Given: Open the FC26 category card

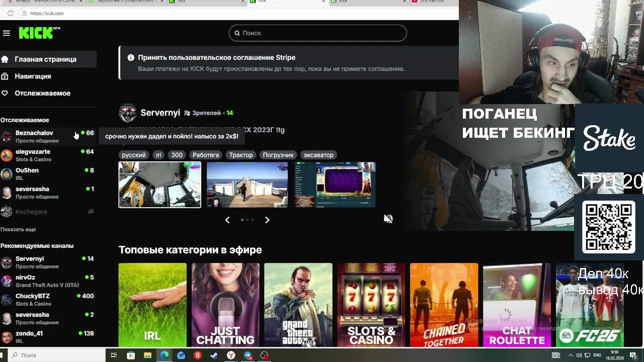Looking at the screenshot, I should (x=590, y=305).
